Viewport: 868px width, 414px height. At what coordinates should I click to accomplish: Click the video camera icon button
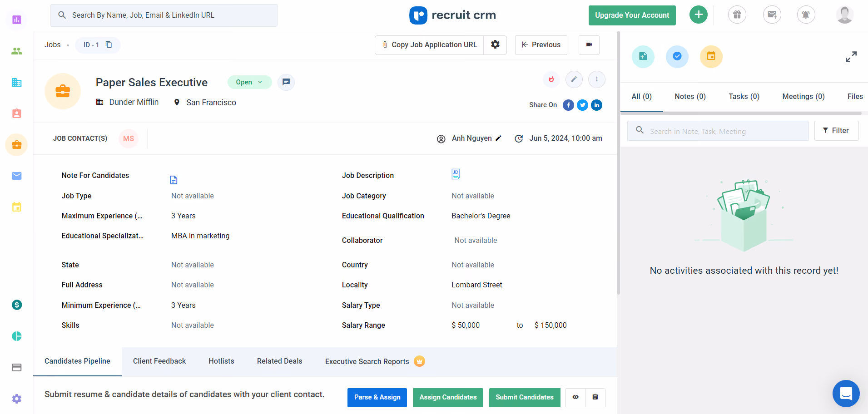589,45
